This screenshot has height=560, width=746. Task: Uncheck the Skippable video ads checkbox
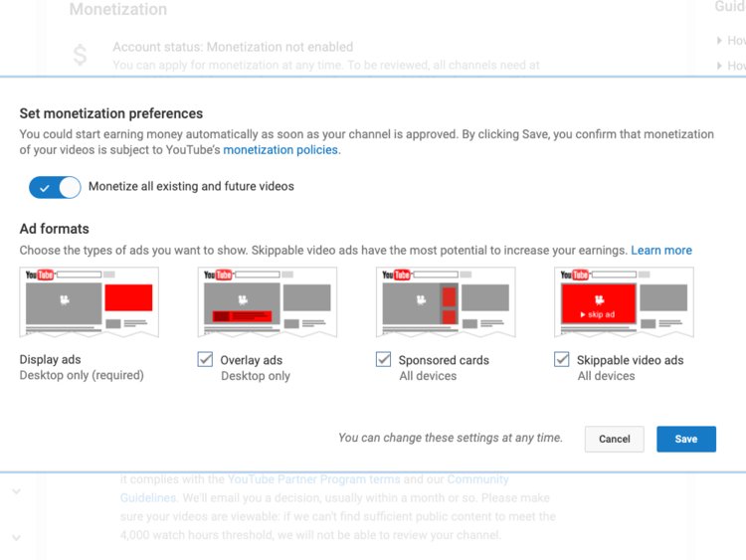[561, 360]
